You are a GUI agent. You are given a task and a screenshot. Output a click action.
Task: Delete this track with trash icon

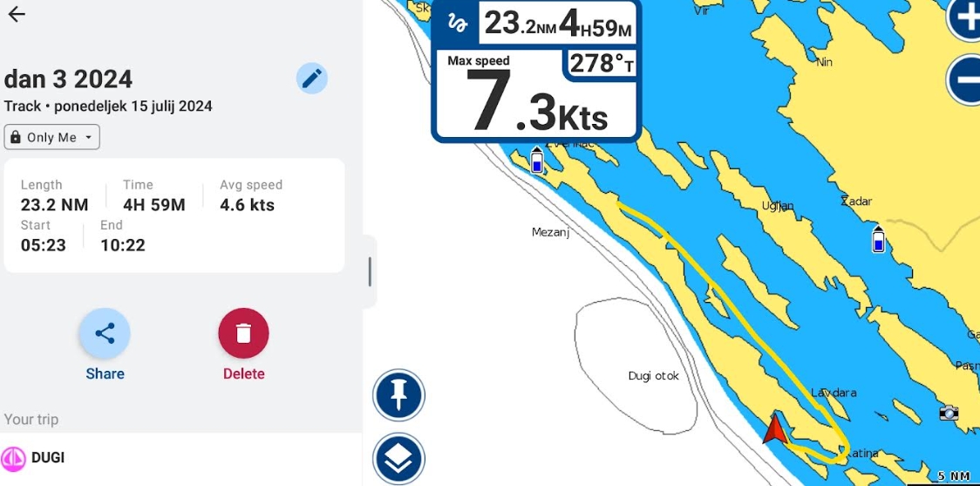pyautogui.click(x=244, y=333)
